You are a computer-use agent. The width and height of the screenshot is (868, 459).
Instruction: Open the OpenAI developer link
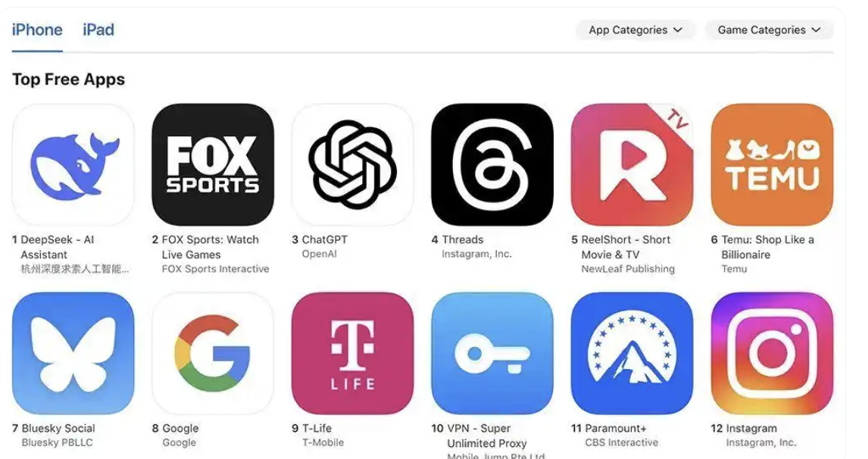(320, 254)
